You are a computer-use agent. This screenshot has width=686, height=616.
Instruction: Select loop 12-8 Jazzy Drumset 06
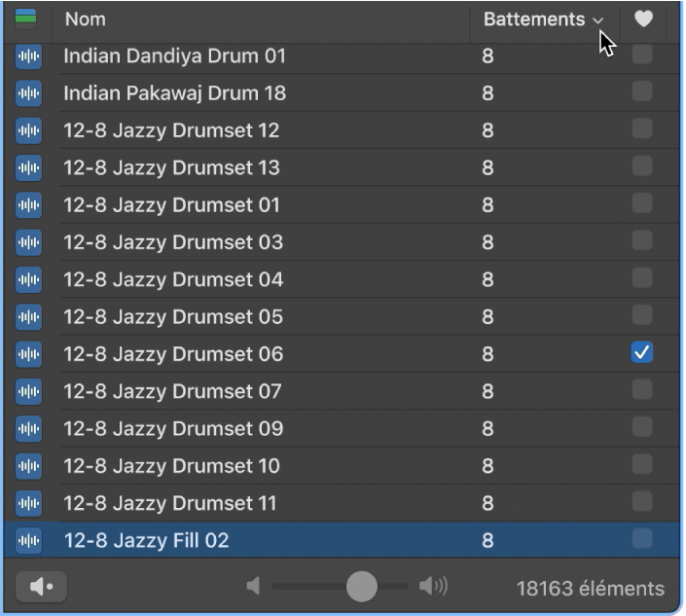click(173, 354)
